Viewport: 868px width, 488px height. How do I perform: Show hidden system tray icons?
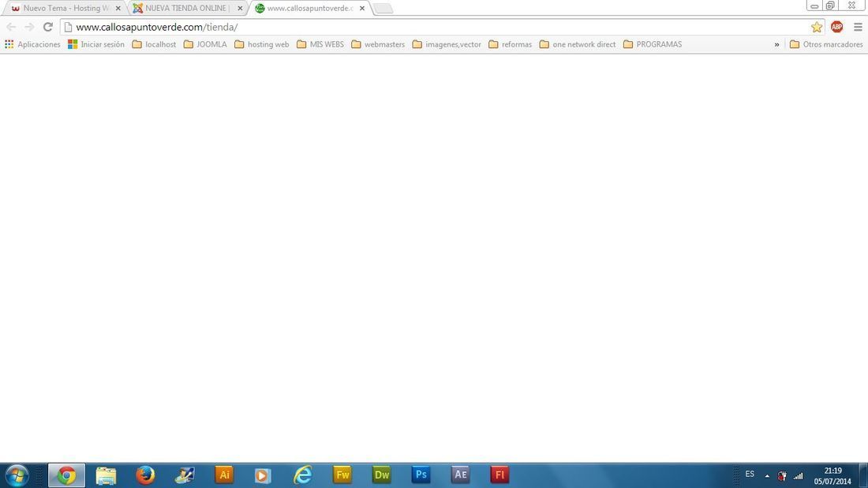point(767,476)
